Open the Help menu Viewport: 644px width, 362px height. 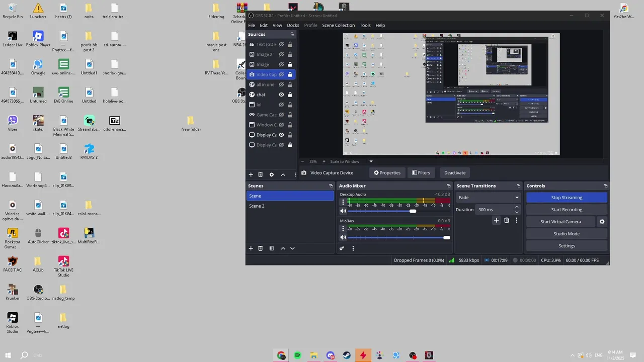[x=380, y=25]
